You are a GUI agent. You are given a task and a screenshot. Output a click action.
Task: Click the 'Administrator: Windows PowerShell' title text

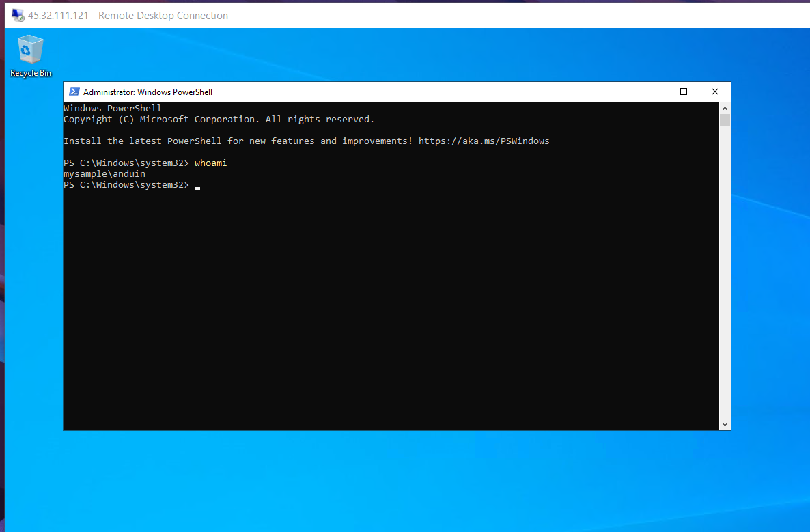[148, 92]
